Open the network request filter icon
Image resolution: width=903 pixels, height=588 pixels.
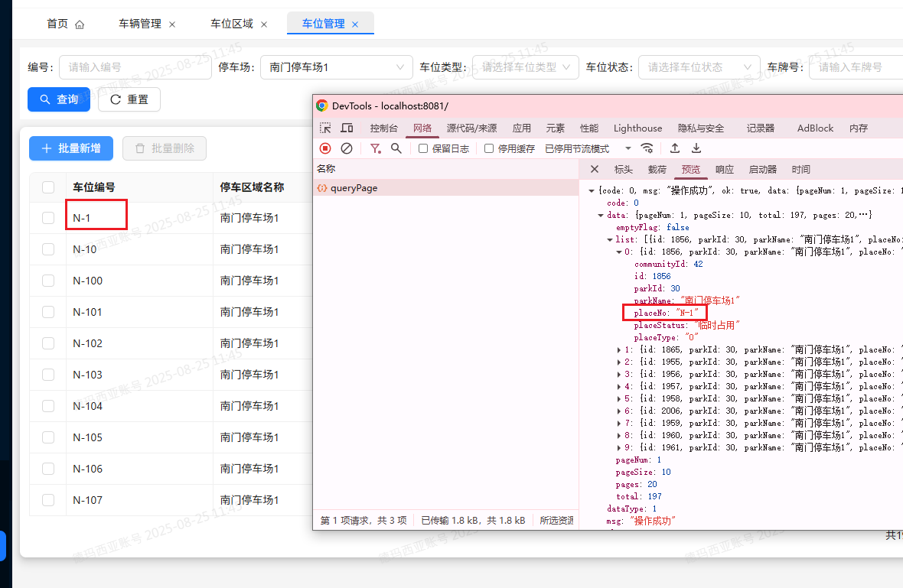(x=375, y=148)
